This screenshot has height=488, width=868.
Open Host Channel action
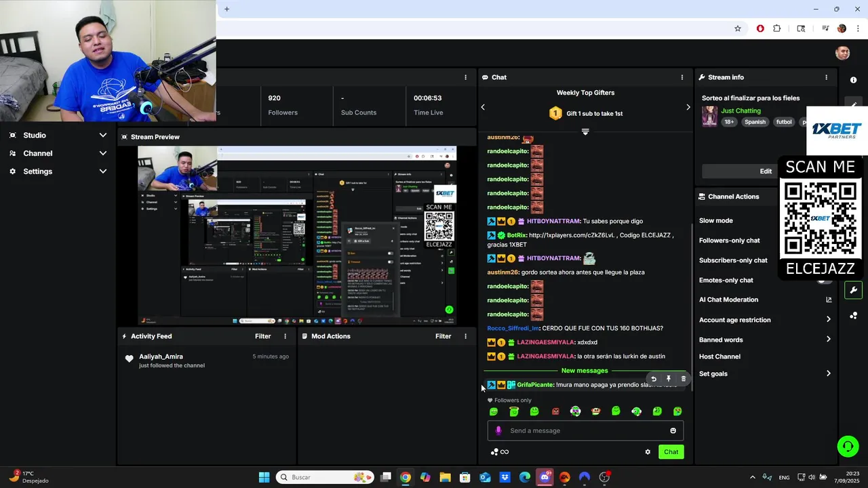[719, 357]
